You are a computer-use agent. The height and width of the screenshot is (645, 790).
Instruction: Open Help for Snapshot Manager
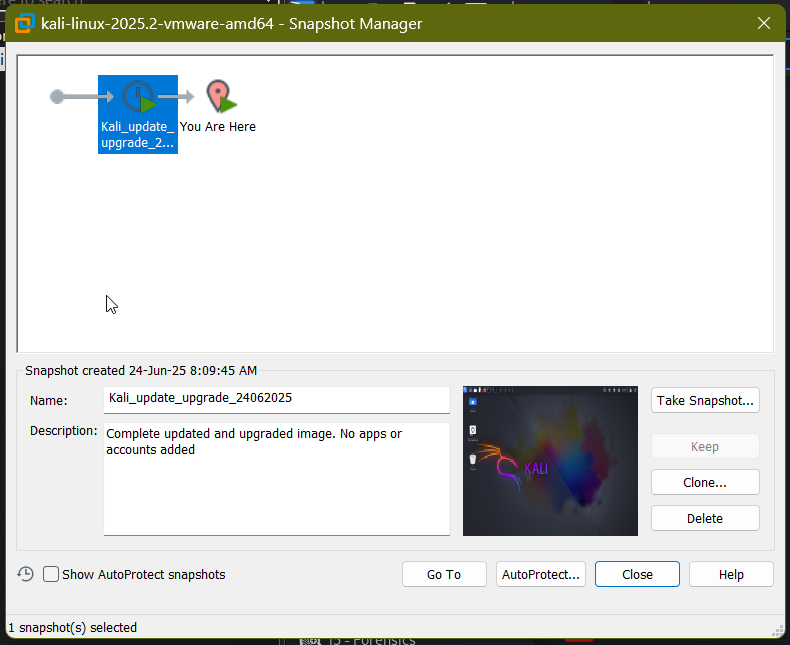(731, 574)
